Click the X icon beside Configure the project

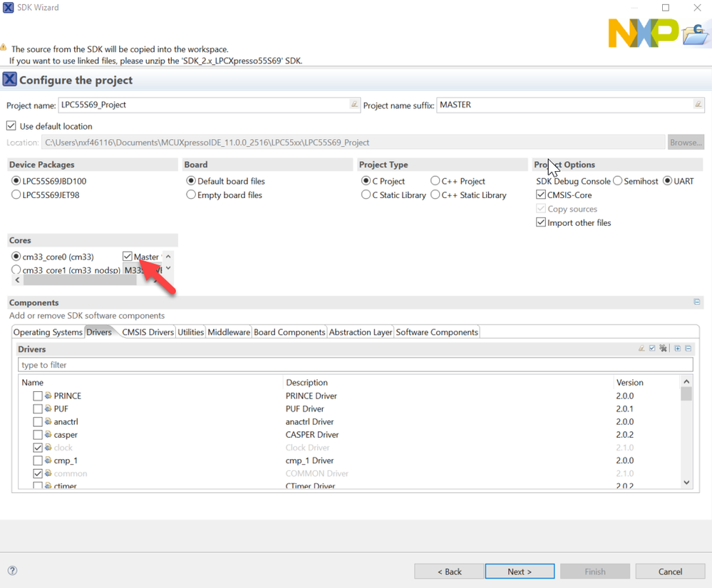(9, 79)
